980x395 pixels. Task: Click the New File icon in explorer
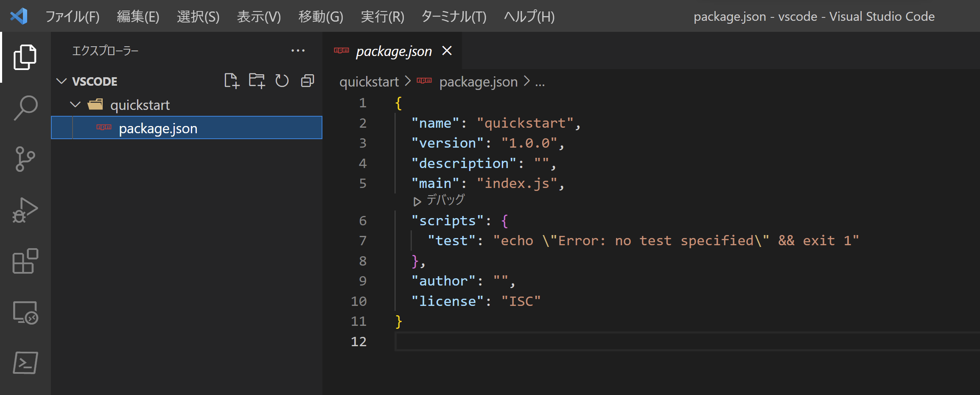point(232,81)
